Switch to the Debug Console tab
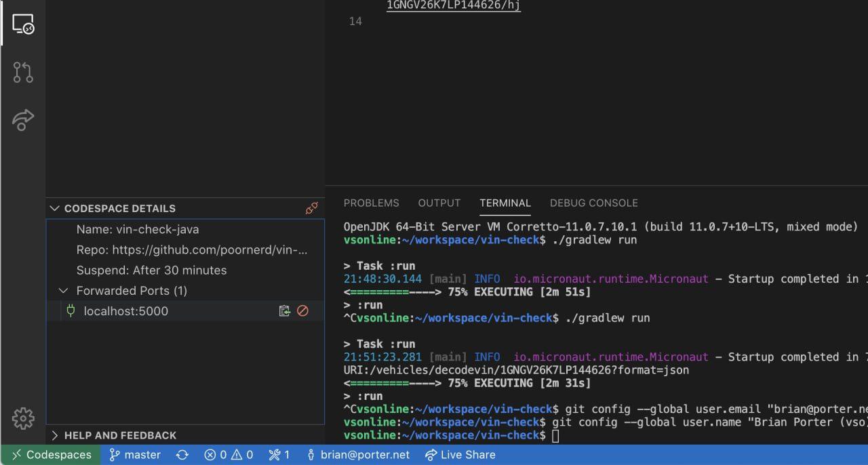 click(594, 203)
